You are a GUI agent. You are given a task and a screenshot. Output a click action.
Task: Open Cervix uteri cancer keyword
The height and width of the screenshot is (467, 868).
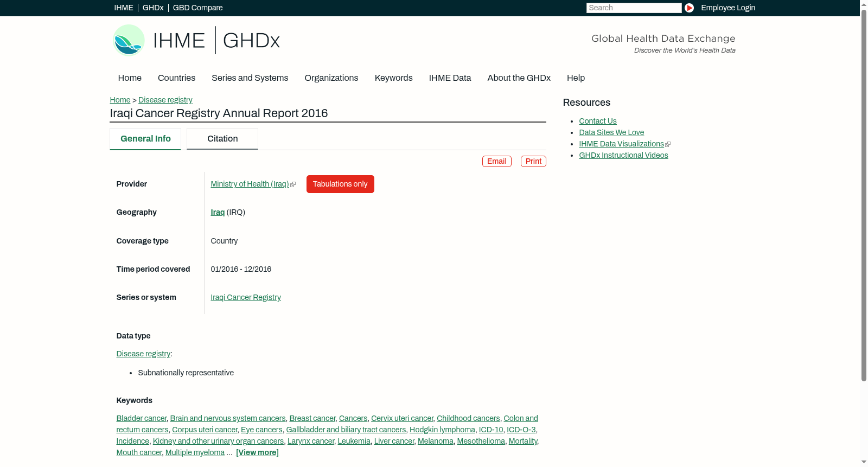pos(402,418)
